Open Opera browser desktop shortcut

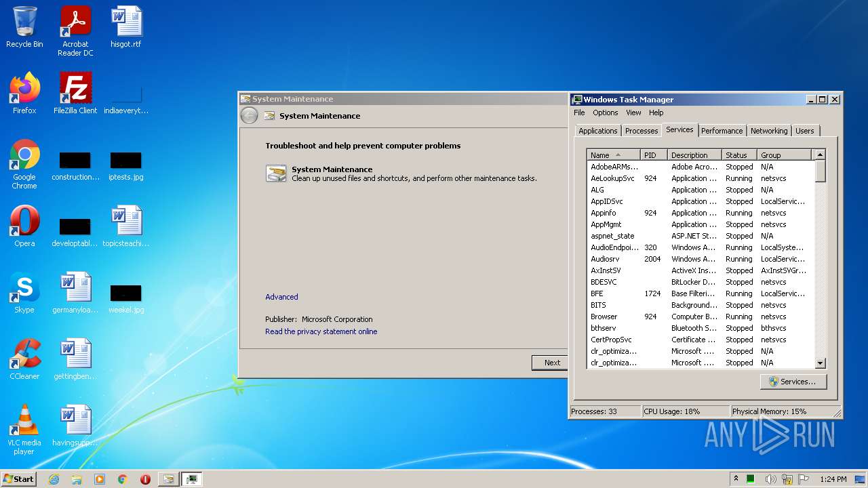tap(24, 226)
